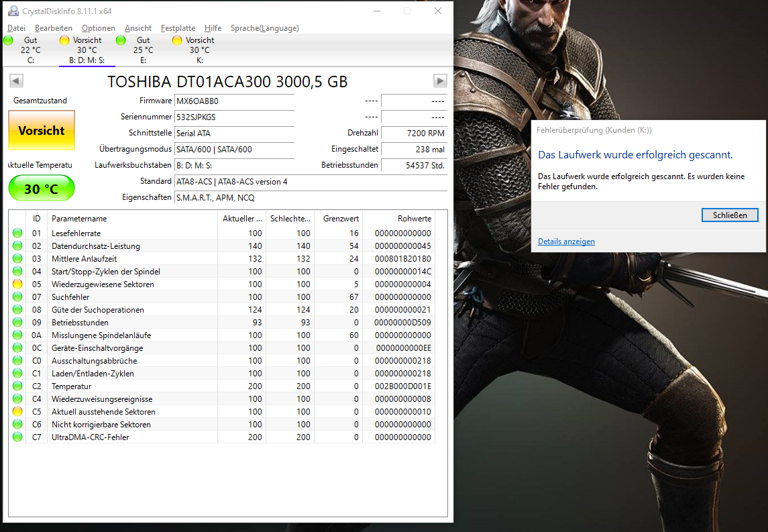Click the green status dot for Lesefehlerrate
The image size is (768, 532).
point(17,233)
